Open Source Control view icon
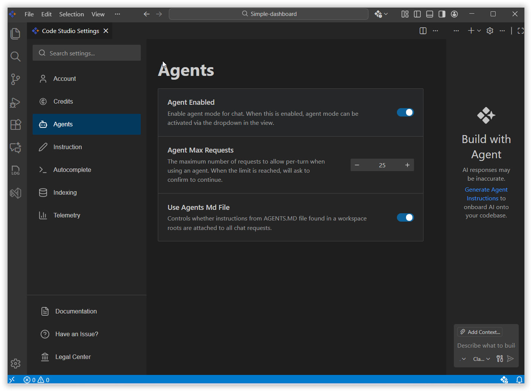Image resolution: width=532 pixels, height=392 pixels. [x=15, y=79]
